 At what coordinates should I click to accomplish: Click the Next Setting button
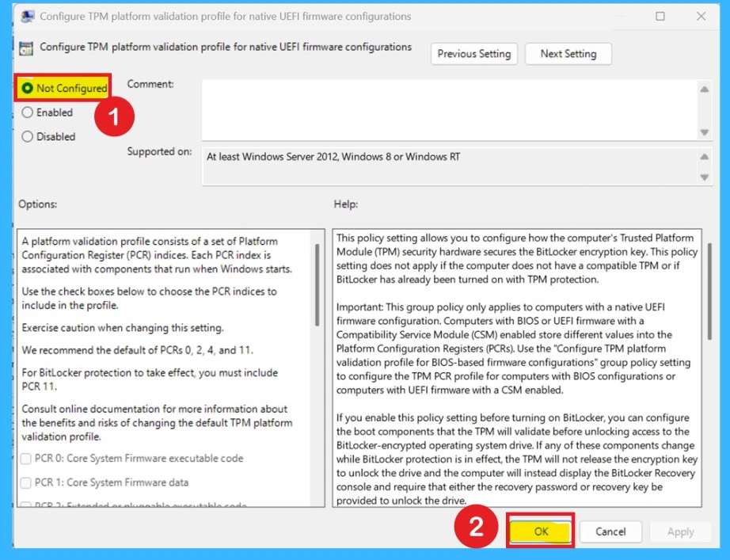click(568, 54)
